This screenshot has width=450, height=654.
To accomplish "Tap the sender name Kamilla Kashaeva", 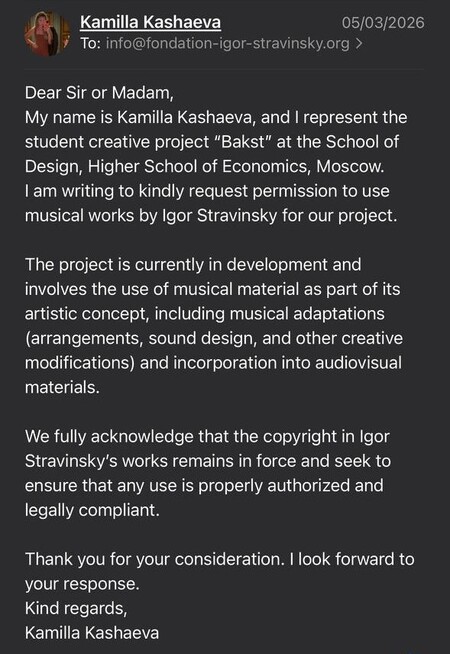I will pyautogui.click(x=150, y=22).
